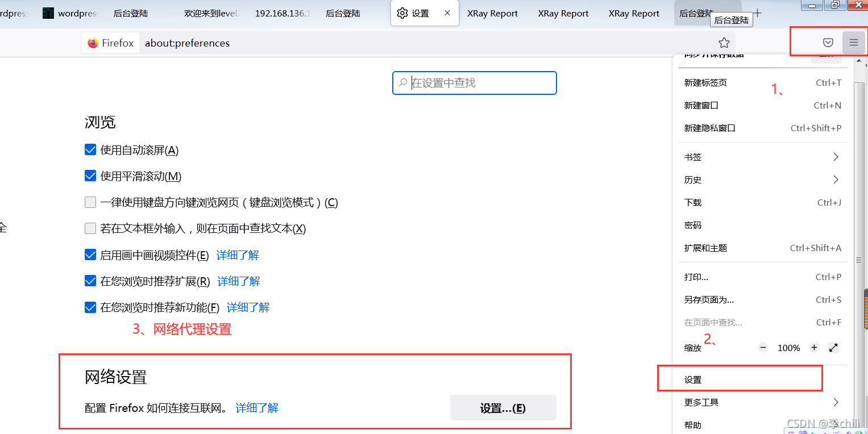868x434 pixels.
Task: Choose 打印... in the menu
Action: pyautogui.click(x=762, y=277)
